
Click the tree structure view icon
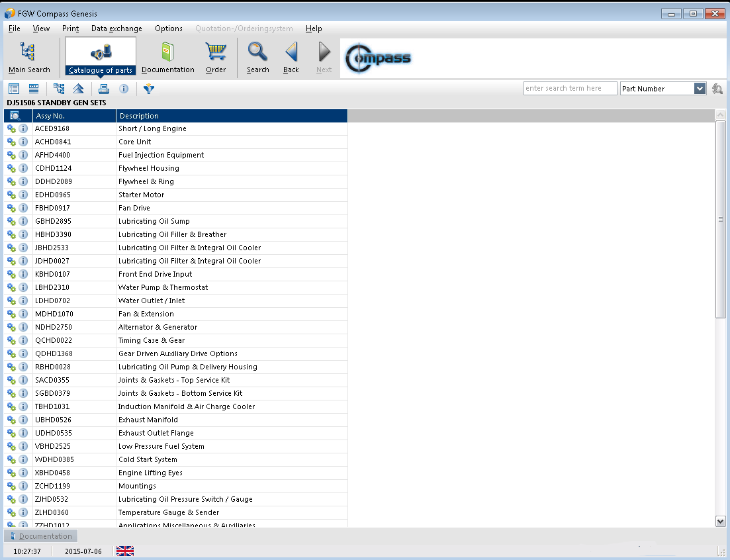pyautogui.click(x=59, y=89)
